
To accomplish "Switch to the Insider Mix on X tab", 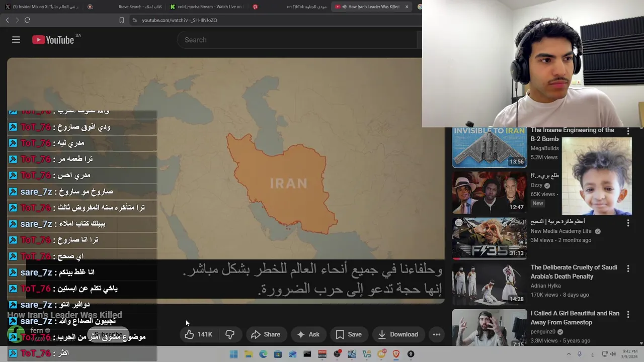I will coord(43,7).
